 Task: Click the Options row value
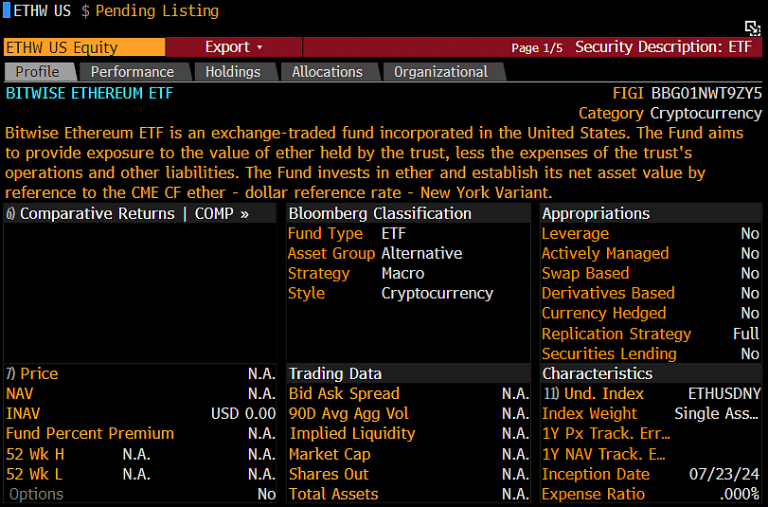pyautogui.click(x=266, y=494)
